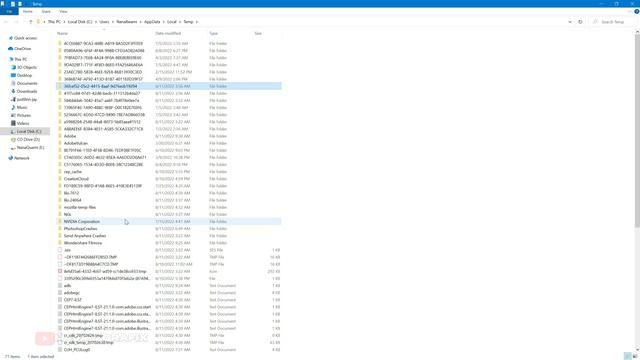The height and width of the screenshot is (360, 640).
Task: Select CD Drive (D:) in navigation pane
Action: tap(28, 140)
